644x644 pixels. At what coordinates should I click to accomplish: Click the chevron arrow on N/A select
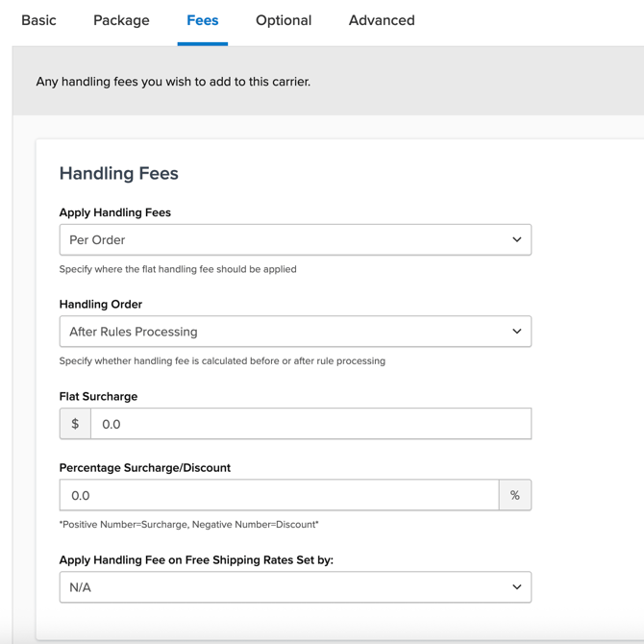click(516, 587)
